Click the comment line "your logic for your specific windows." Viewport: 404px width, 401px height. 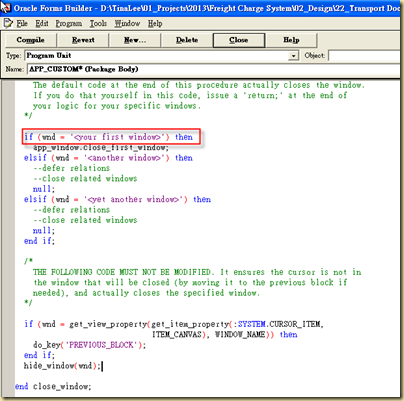[117, 106]
